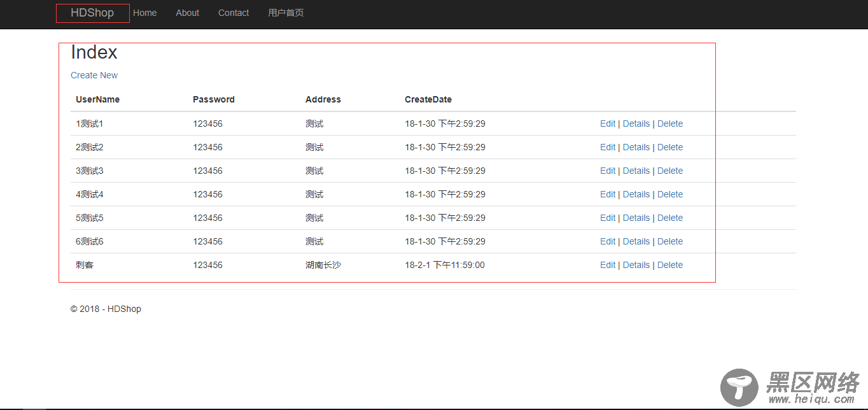Delete the 4测试4 user row
Screen dimensions: 868x410
tap(670, 194)
